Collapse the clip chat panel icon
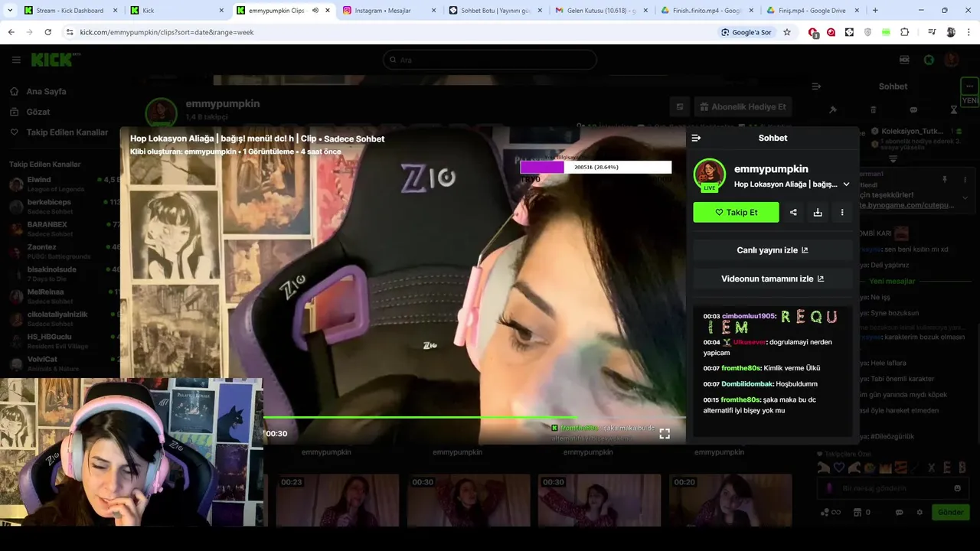The height and width of the screenshot is (551, 980). pyautogui.click(x=696, y=138)
